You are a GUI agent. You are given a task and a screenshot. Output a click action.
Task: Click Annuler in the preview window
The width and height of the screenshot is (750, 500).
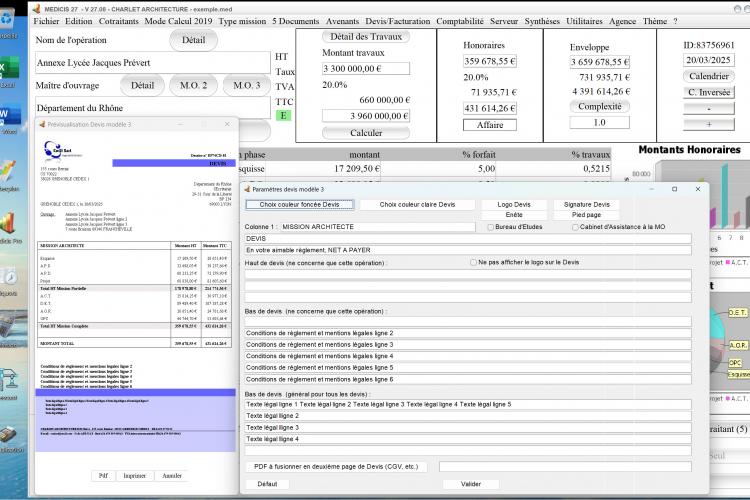tap(172, 476)
